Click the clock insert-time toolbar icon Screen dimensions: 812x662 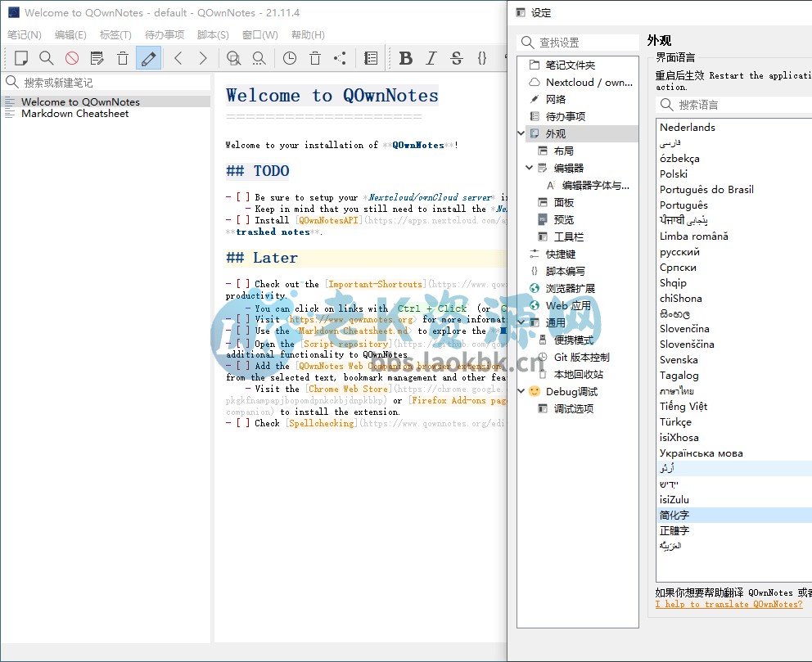point(290,58)
